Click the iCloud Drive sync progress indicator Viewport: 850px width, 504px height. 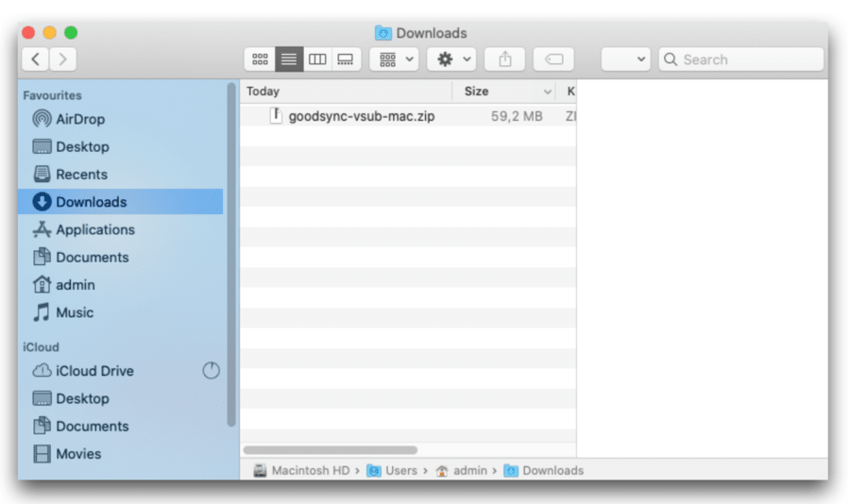[x=211, y=371]
